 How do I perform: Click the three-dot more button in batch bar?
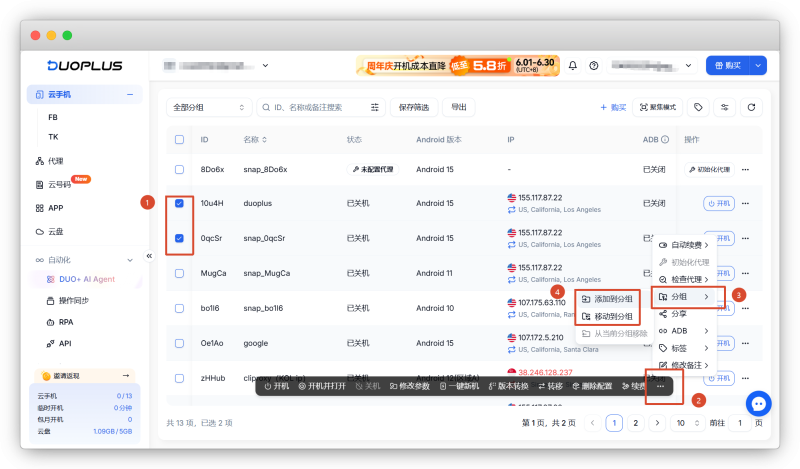tap(660, 386)
